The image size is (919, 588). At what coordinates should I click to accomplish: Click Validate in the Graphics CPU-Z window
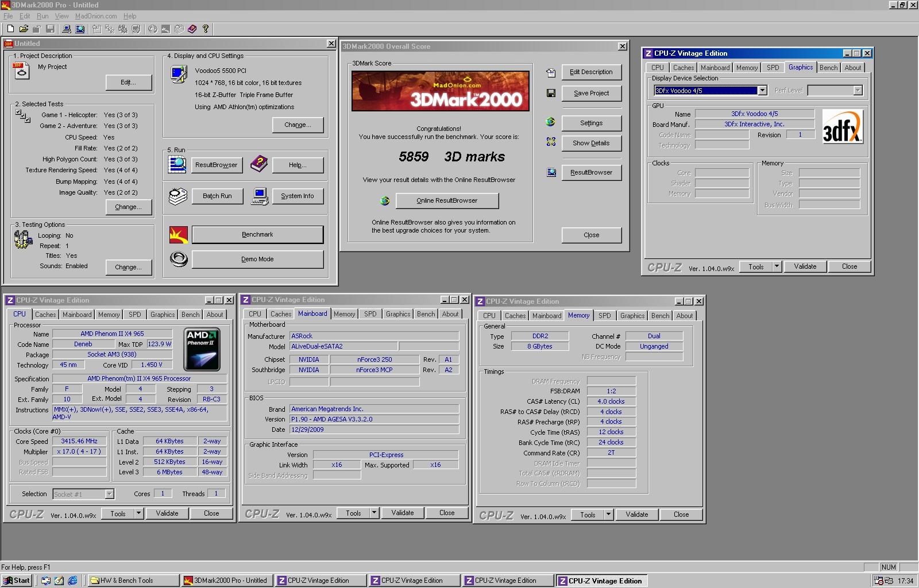tap(805, 266)
